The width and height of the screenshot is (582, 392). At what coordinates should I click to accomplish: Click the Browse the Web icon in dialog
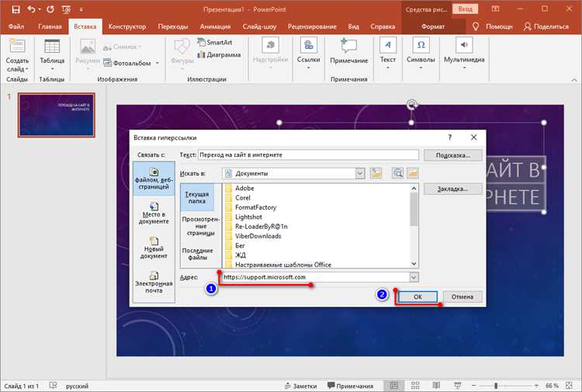[x=397, y=173]
